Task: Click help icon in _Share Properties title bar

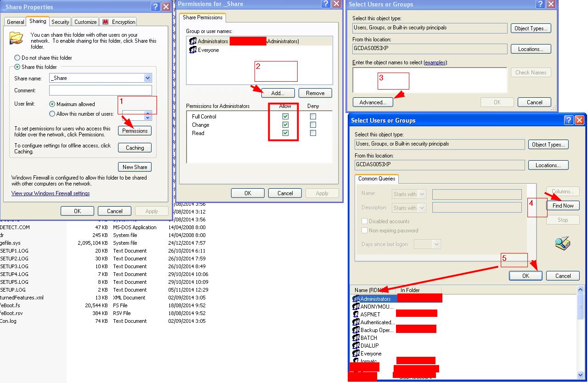Action: point(155,7)
